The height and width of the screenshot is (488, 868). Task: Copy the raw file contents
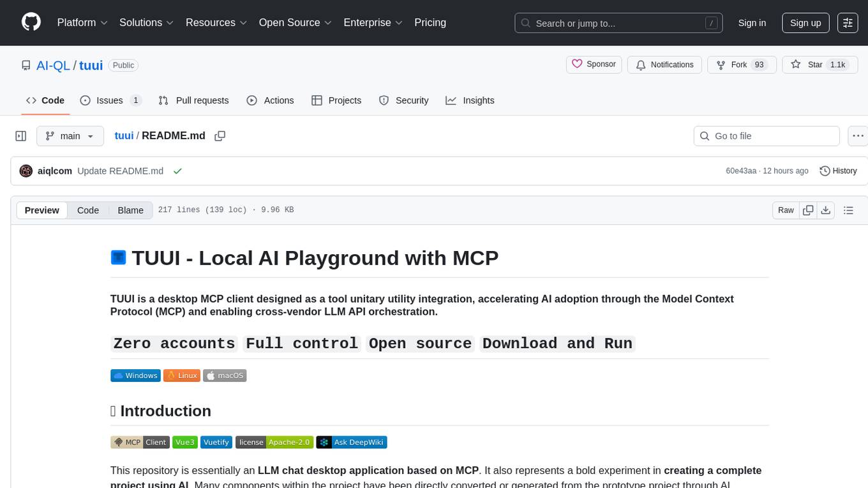click(x=808, y=210)
